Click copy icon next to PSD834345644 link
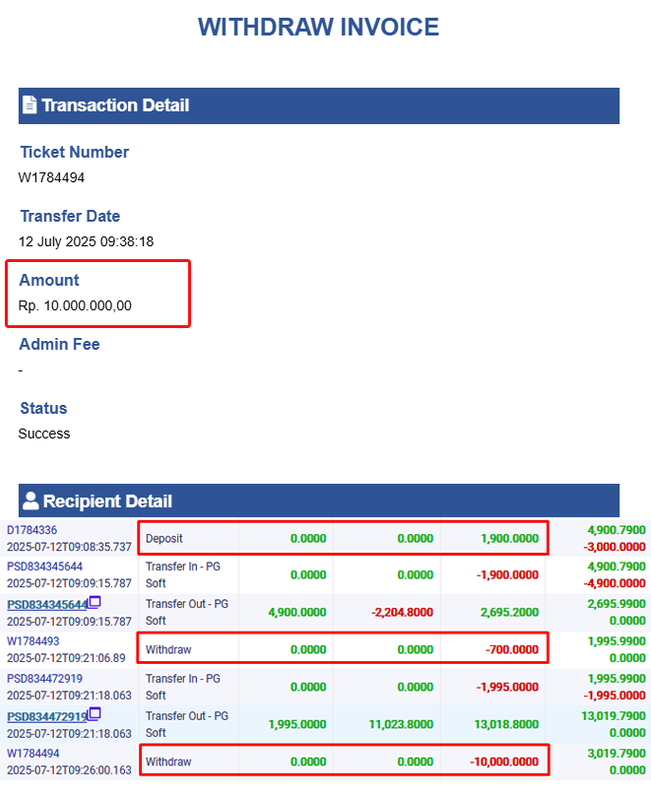 pyautogui.click(x=94, y=602)
